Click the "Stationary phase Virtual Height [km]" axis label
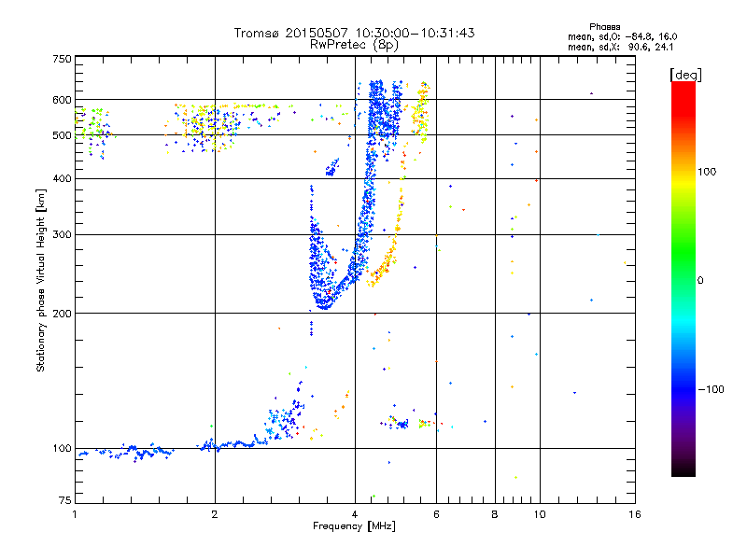747x560 pixels. pyautogui.click(x=40, y=280)
